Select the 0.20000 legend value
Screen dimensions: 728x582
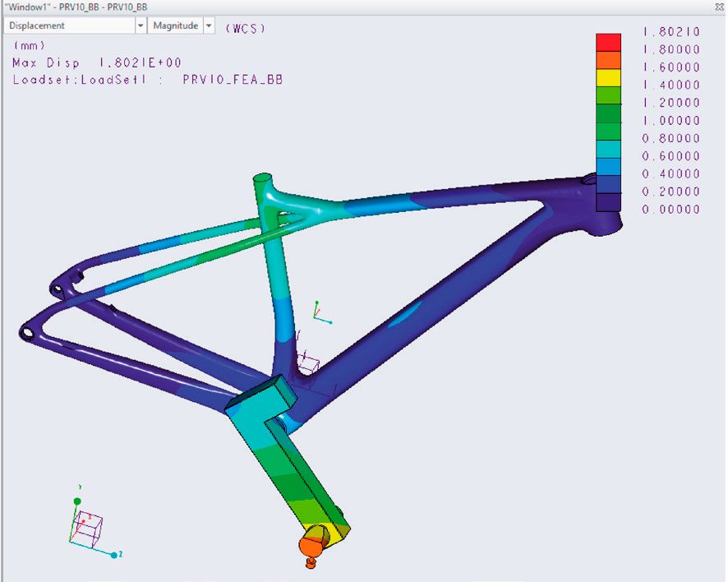[x=671, y=192]
